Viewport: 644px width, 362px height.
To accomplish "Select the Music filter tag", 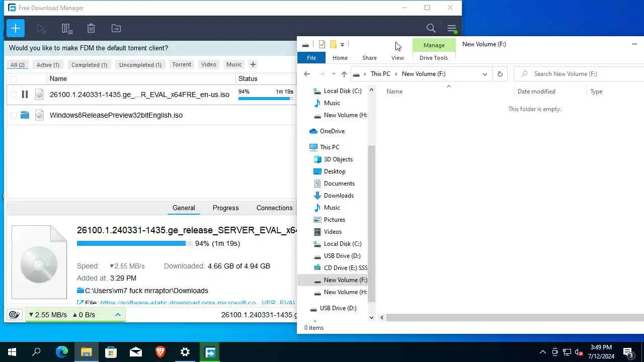I will click(x=234, y=64).
